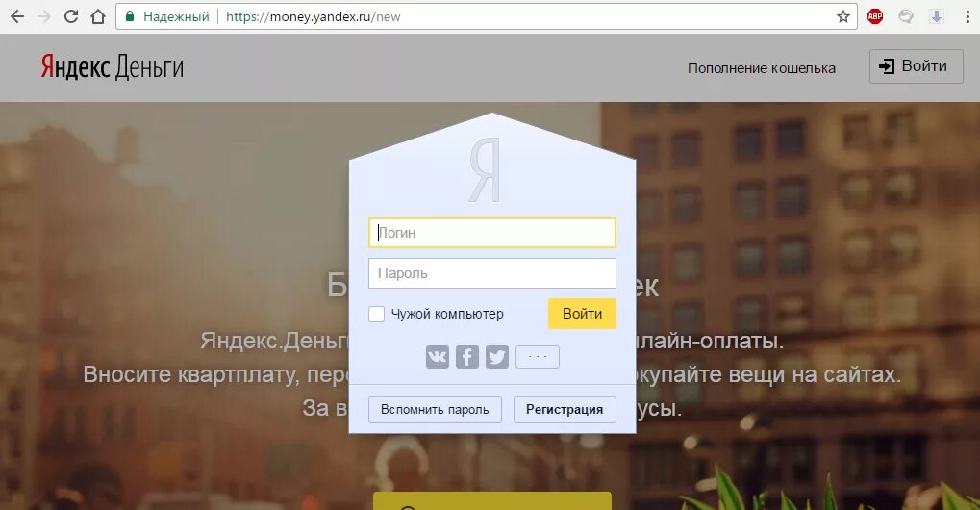Click Войти button in the page header
Viewport: 980px width, 510px height.
coord(917,66)
